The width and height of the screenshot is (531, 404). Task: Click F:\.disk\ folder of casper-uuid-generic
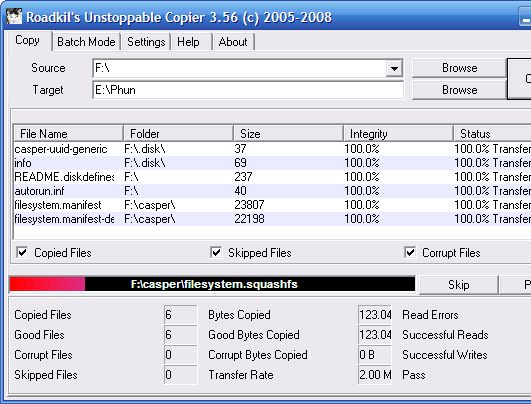[x=145, y=149]
